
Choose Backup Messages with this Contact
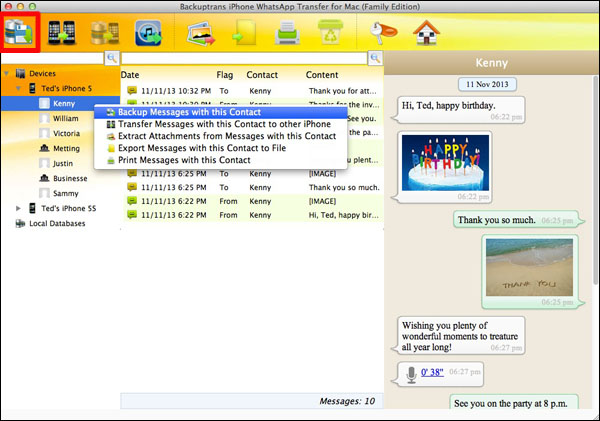221,112
